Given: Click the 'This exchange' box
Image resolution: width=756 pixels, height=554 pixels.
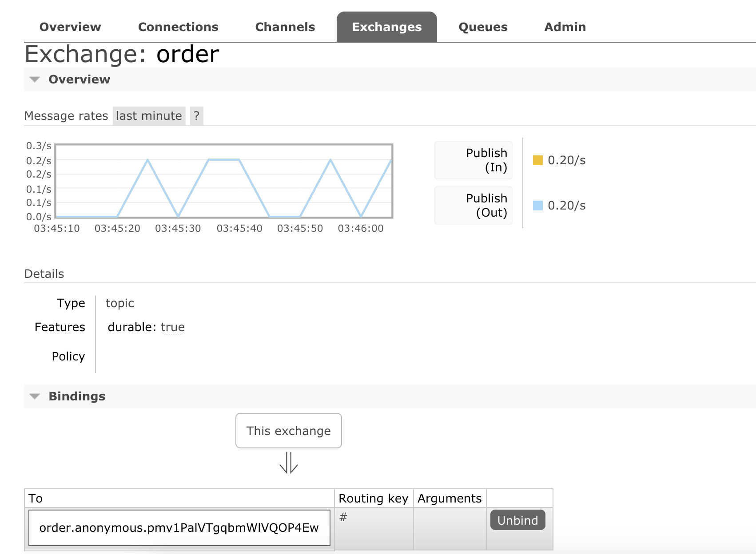Looking at the screenshot, I should click(x=288, y=431).
